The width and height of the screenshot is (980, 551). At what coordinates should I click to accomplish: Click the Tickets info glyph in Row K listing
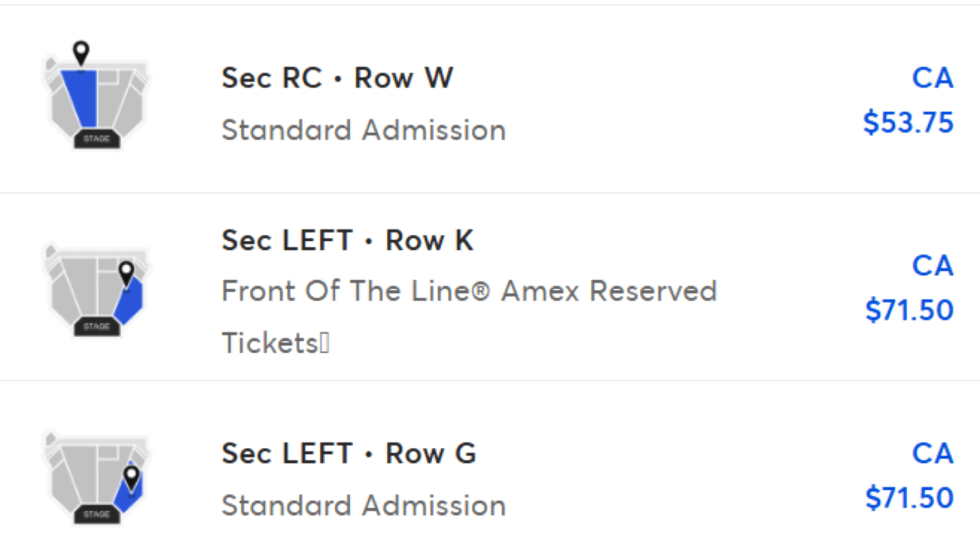(325, 343)
